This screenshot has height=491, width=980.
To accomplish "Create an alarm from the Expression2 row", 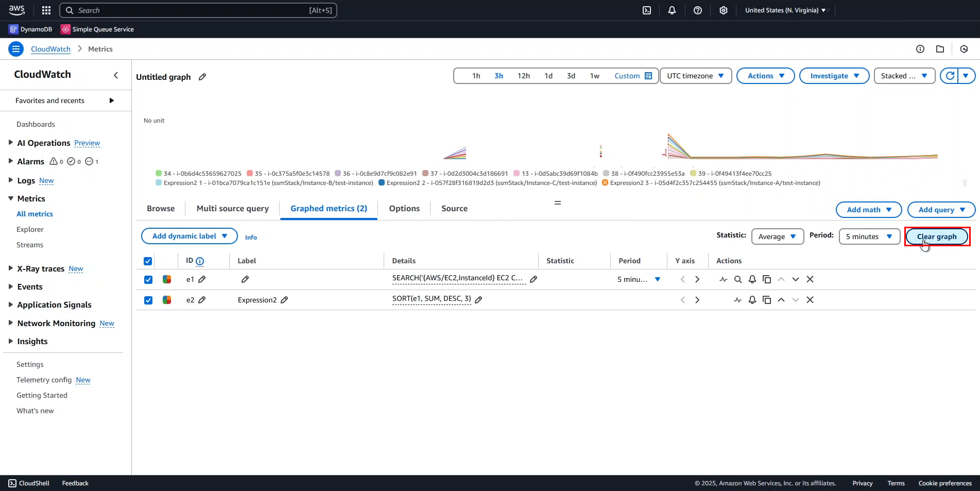I will point(752,300).
